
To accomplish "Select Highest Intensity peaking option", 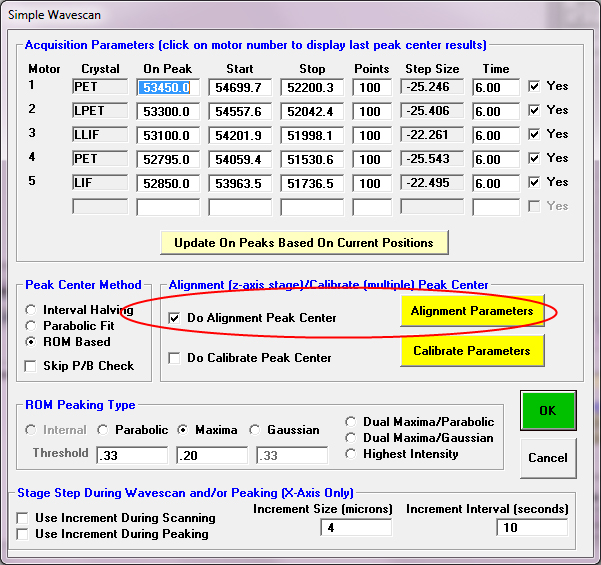I will (351, 454).
